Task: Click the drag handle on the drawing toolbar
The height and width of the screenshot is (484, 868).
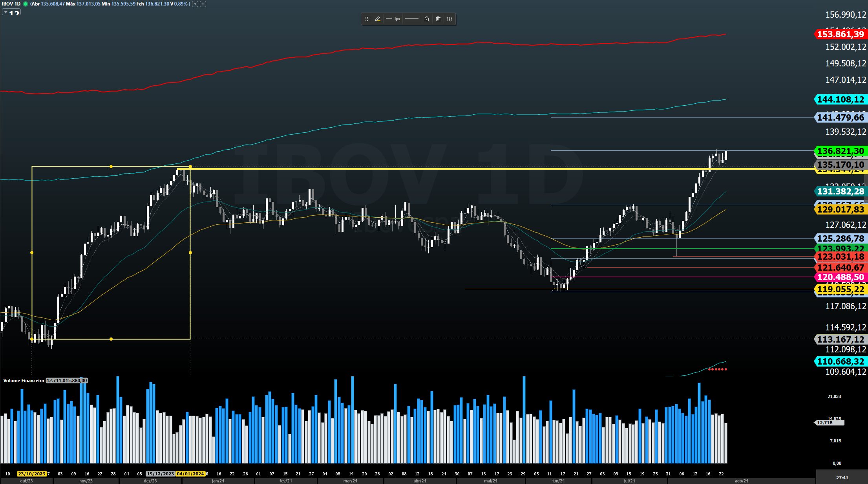Action: (366, 19)
